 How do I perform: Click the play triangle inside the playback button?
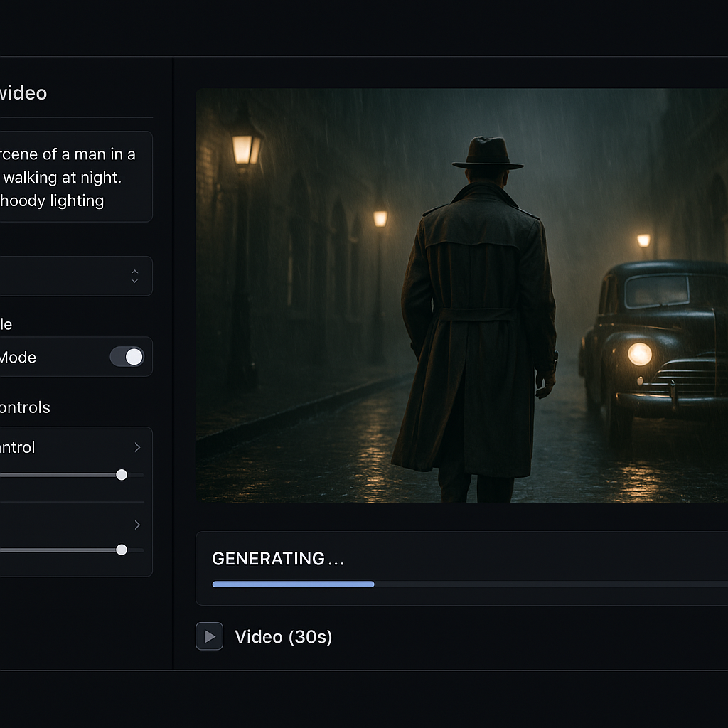[210, 636]
